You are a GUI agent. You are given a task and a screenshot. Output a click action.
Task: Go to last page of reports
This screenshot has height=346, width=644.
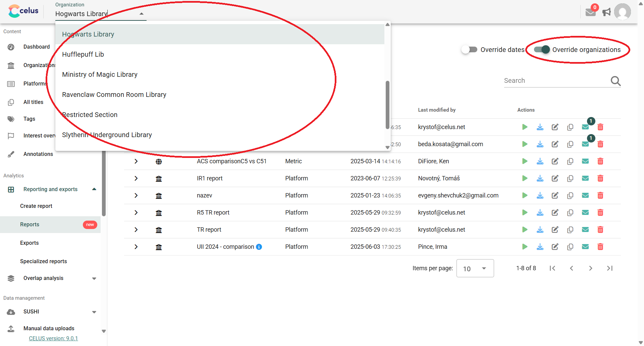(x=610, y=268)
